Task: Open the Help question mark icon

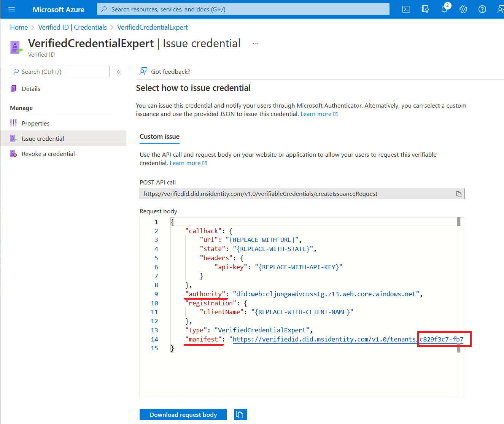Action: (482, 9)
